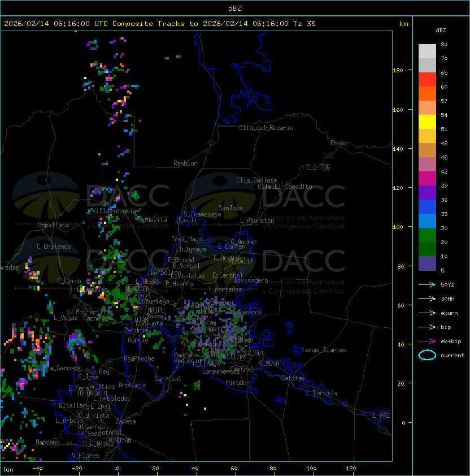470x476 pixels.
Task: Click the 'E_1-736' map label
Action: point(318,167)
